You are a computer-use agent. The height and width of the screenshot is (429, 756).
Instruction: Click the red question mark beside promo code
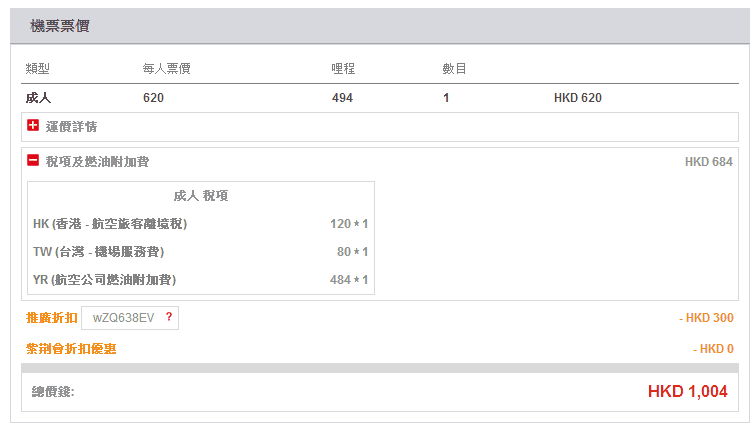coord(169,318)
